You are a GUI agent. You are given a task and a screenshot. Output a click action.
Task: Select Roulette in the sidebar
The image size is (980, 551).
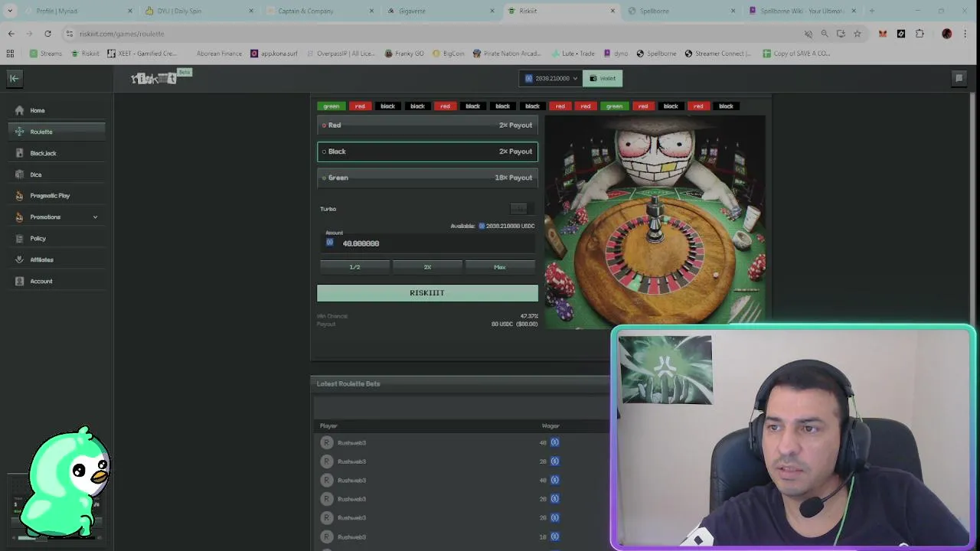(x=57, y=132)
